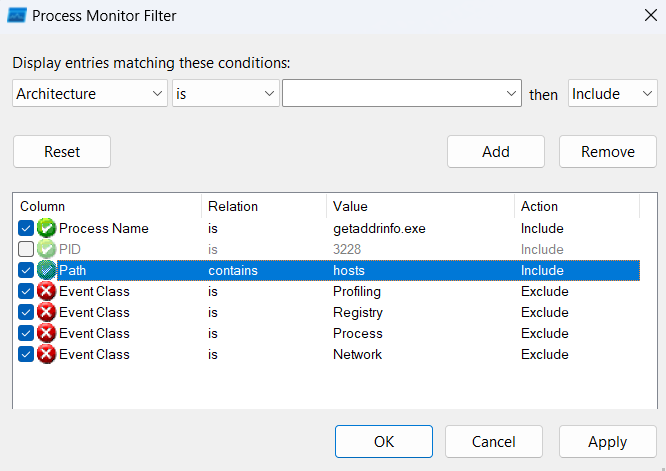This screenshot has width=666, height=471.
Task: Click the faded include icon beside PID
Action: [x=46, y=249]
